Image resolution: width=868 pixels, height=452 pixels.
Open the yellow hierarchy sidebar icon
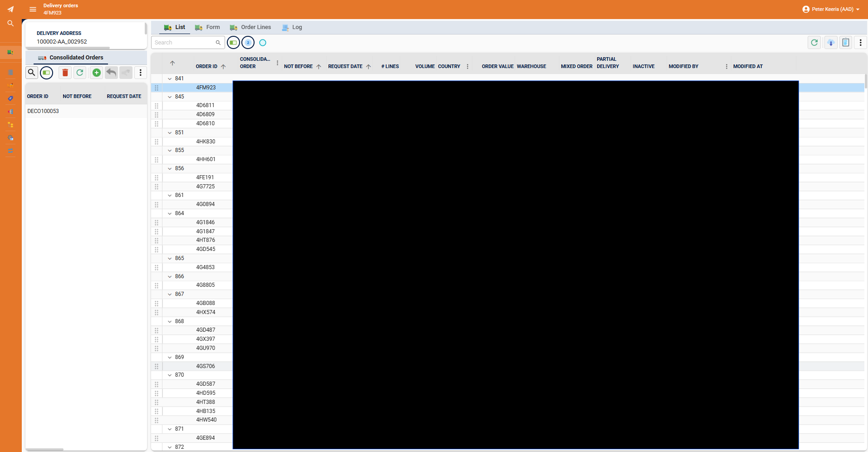tap(10, 124)
